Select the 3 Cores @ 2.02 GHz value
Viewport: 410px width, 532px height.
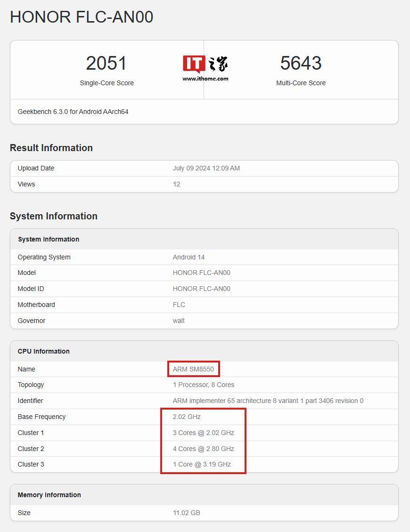[x=204, y=433]
